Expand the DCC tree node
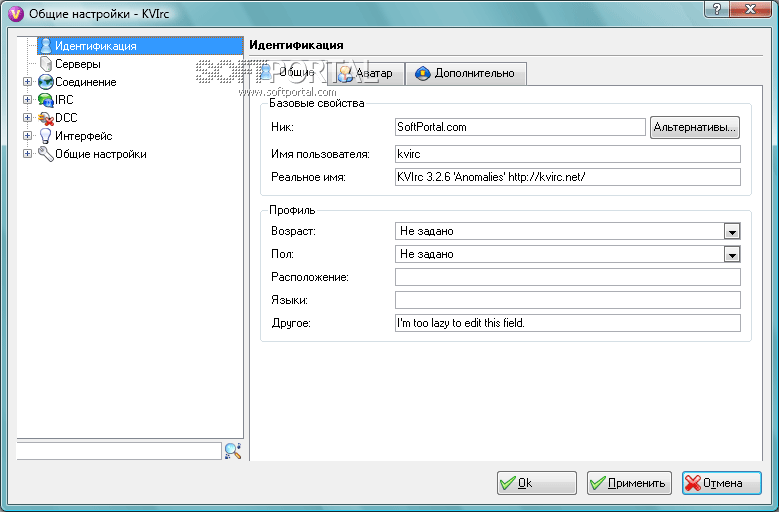Viewport: 779px width, 512px height. 27,118
